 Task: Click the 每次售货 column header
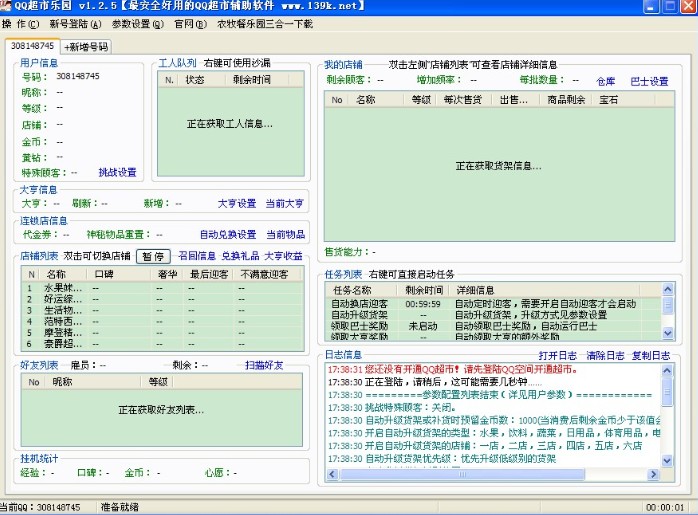click(x=463, y=100)
